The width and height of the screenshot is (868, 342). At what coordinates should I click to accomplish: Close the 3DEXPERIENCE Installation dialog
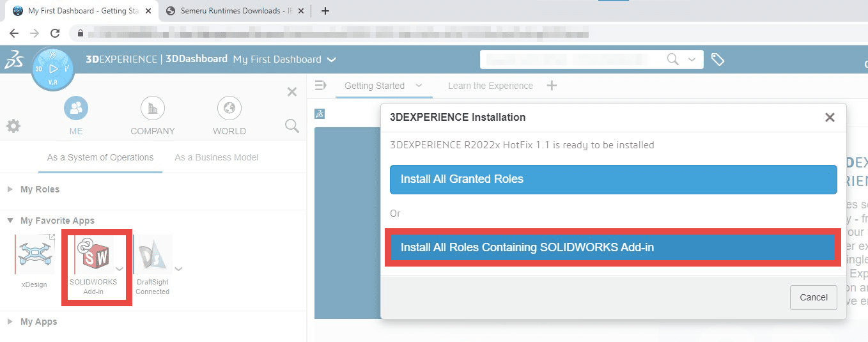pos(830,117)
